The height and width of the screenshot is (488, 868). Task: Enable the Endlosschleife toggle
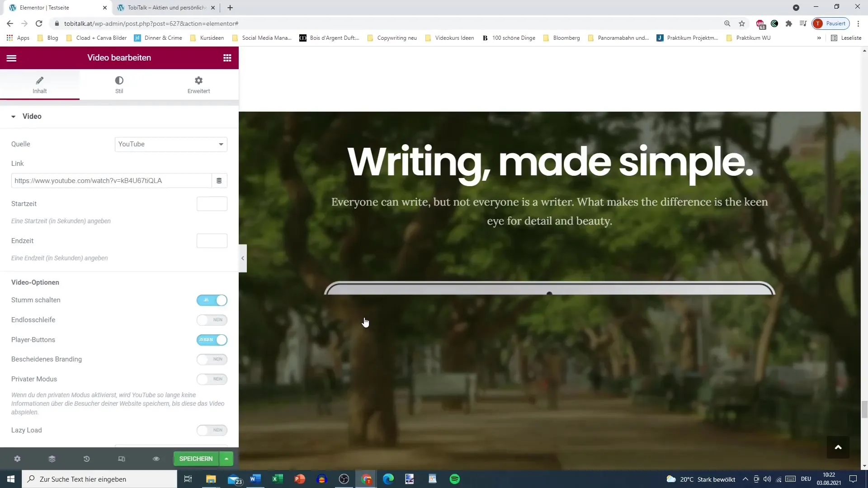[x=212, y=320]
